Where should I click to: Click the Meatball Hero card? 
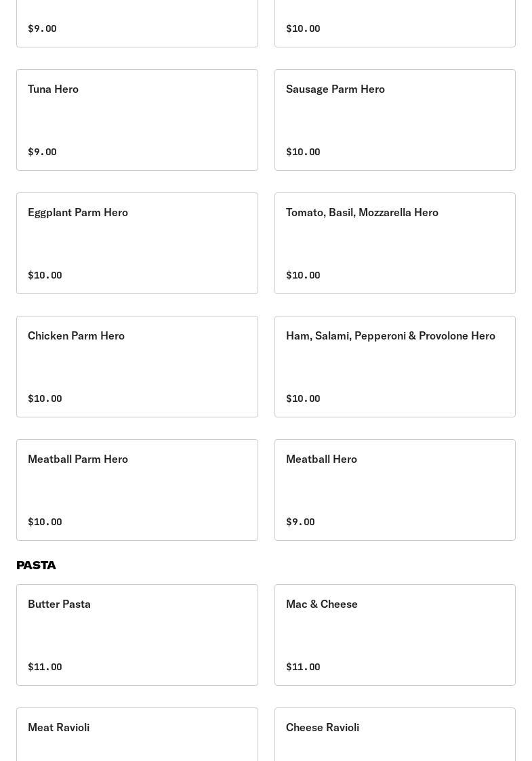click(394, 490)
